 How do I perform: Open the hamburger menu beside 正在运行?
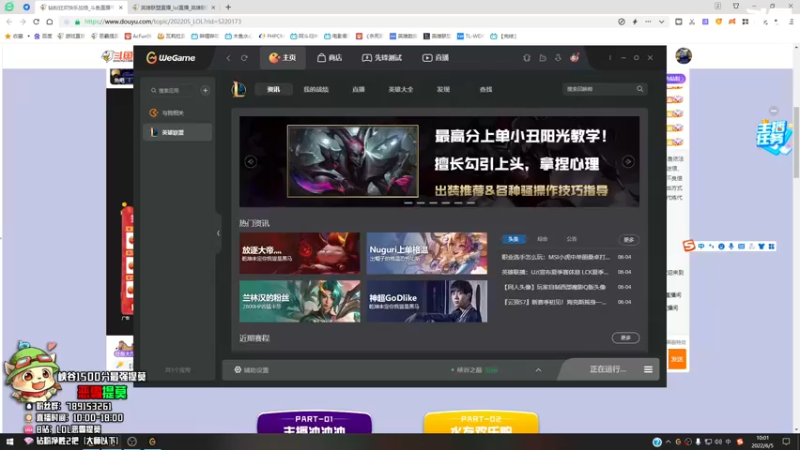[648, 369]
